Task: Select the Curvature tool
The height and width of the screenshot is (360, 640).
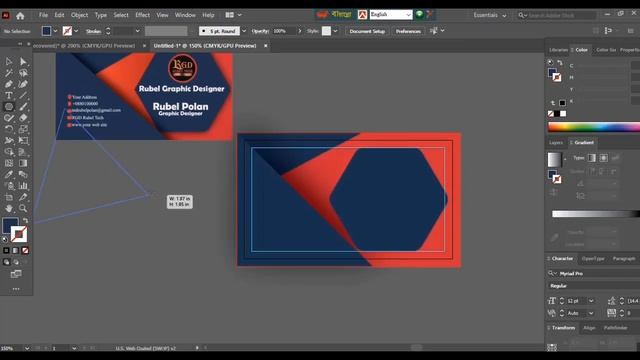Action: coord(23,84)
